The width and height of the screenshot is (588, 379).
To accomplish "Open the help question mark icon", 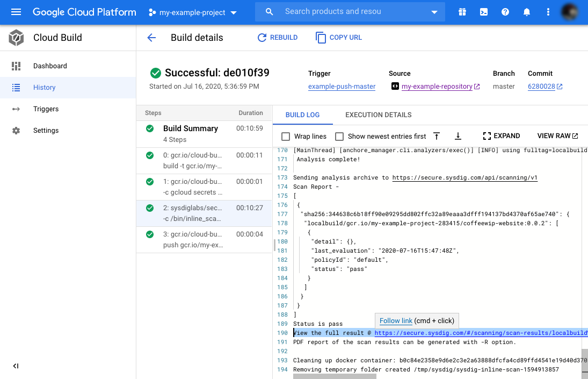I will tap(505, 12).
